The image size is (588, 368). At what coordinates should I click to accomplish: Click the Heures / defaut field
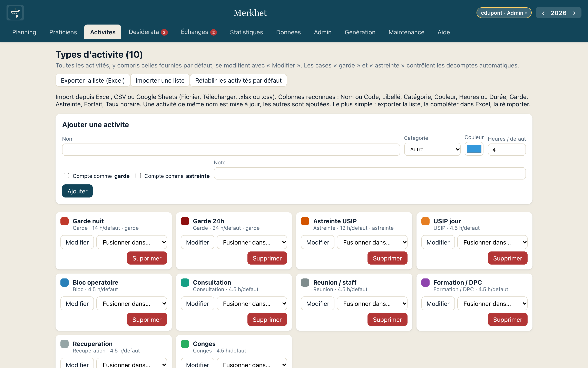[x=507, y=150]
